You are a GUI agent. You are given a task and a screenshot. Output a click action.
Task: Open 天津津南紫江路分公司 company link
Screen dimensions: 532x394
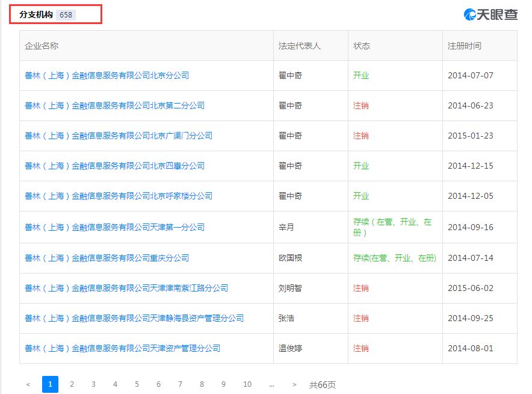(x=126, y=289)
